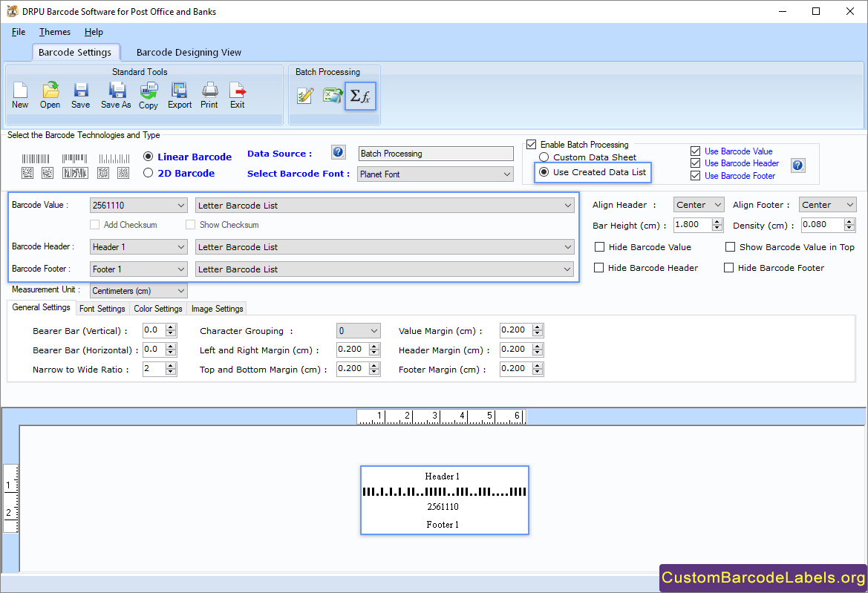The image size is (868, 593).
Task: Open Character Grouping dropdown
Action: coord(358,331)
